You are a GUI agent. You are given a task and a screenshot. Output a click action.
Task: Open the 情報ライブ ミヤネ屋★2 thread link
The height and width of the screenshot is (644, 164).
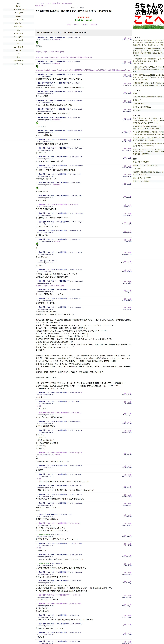[141, 162]
